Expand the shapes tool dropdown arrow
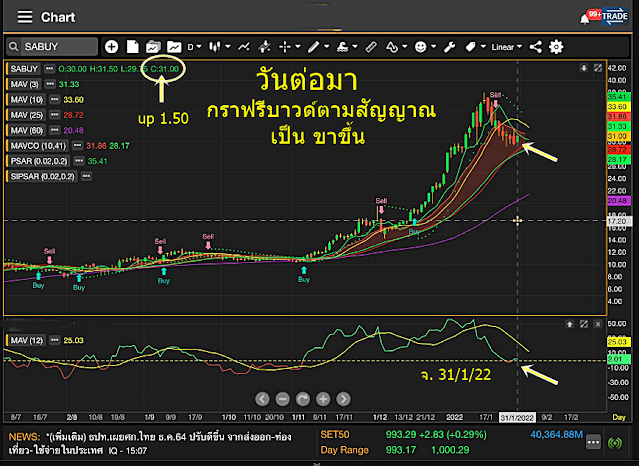The image size is (639, 466). tap(405, 46)
